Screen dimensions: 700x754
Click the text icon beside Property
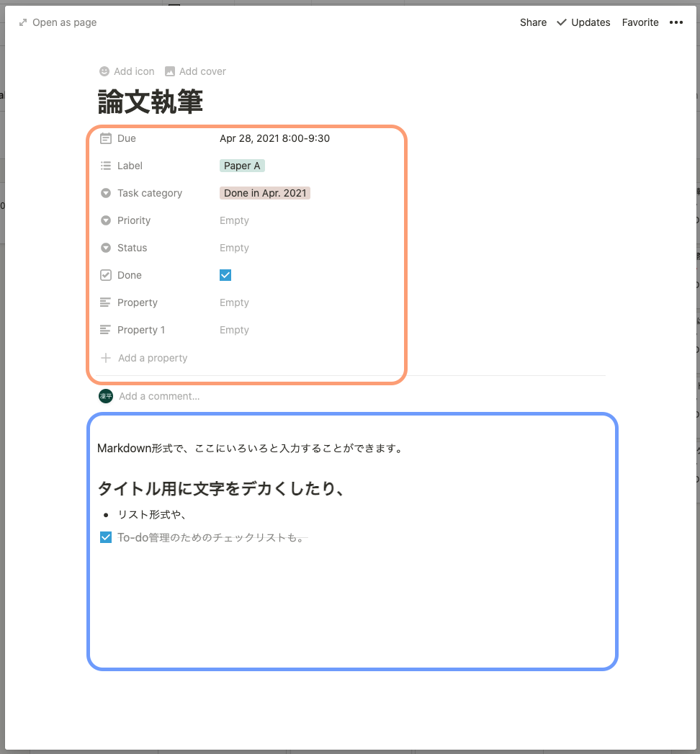(105, 302)
